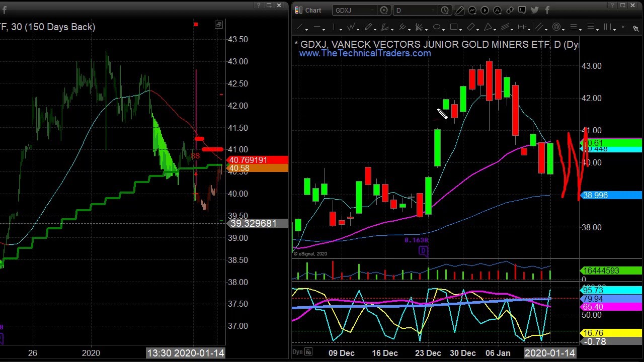Click the GDXJ Vaneck Vectors chart title
The image size is (644, 362).
tap(437, 45)
